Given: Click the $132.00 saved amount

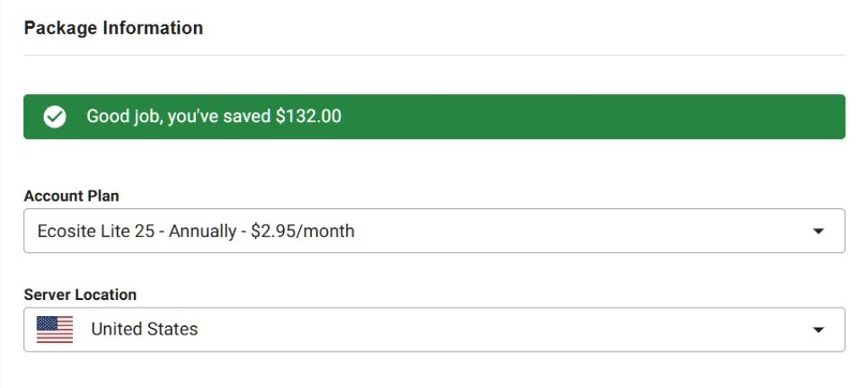Looking at the screenshot, I should [x=309, y=117].
